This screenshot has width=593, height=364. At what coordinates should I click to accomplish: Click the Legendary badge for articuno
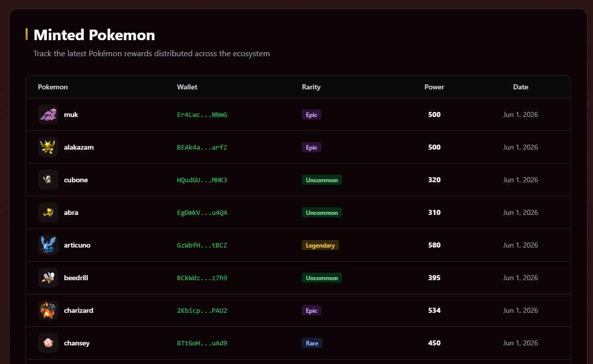pyautogui.click(x=320, y=245)
